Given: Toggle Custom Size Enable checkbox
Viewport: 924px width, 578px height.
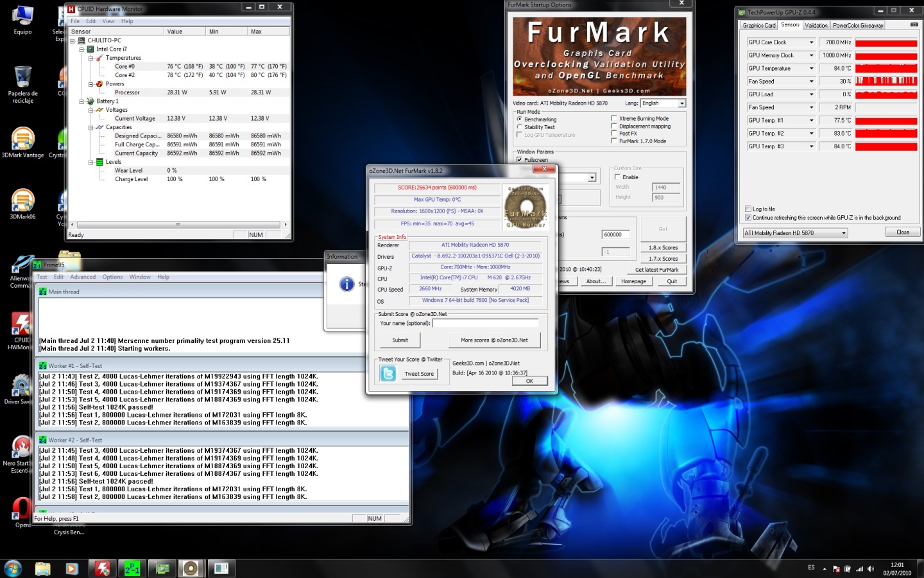Looking at the screenshot, I should pos(617,177).
